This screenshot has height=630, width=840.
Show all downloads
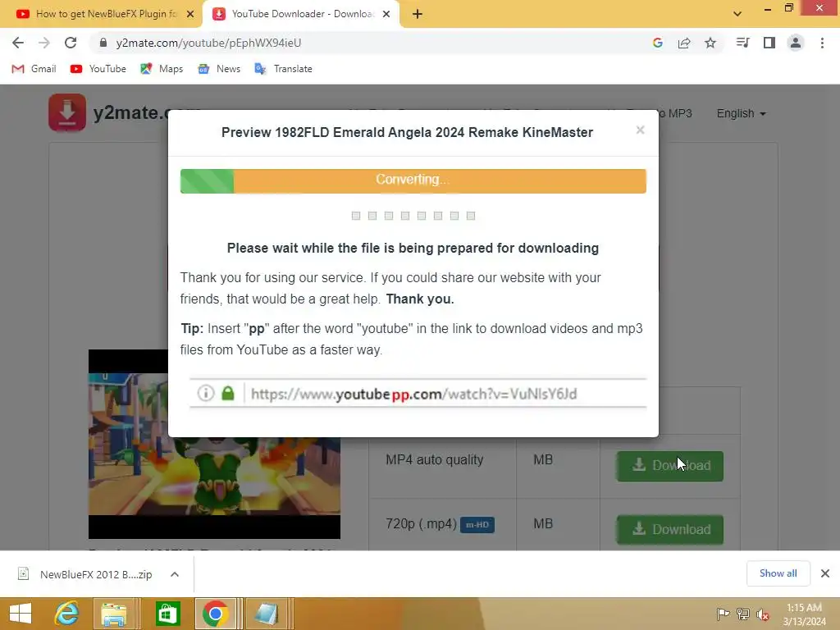pyautogui.click(x=778, y=573)
